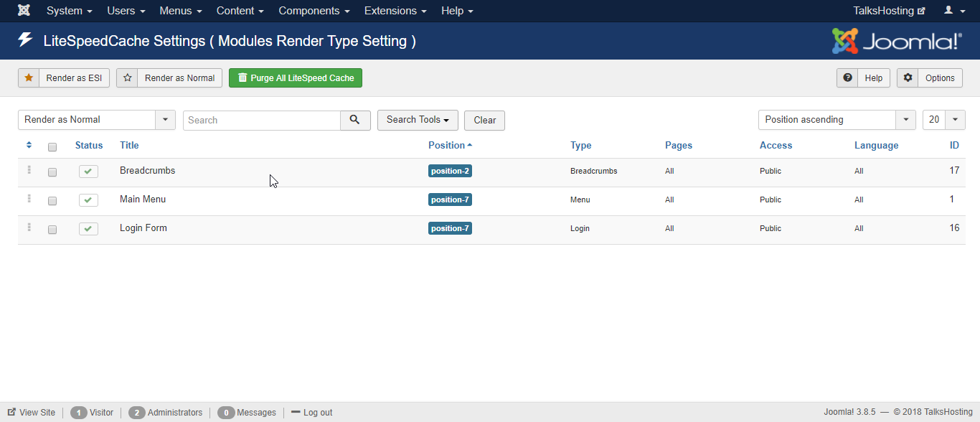Image resolution: width=980 pixels, height=422 pixels.
Task: Click the Log out link
Action: click(312, 413)
